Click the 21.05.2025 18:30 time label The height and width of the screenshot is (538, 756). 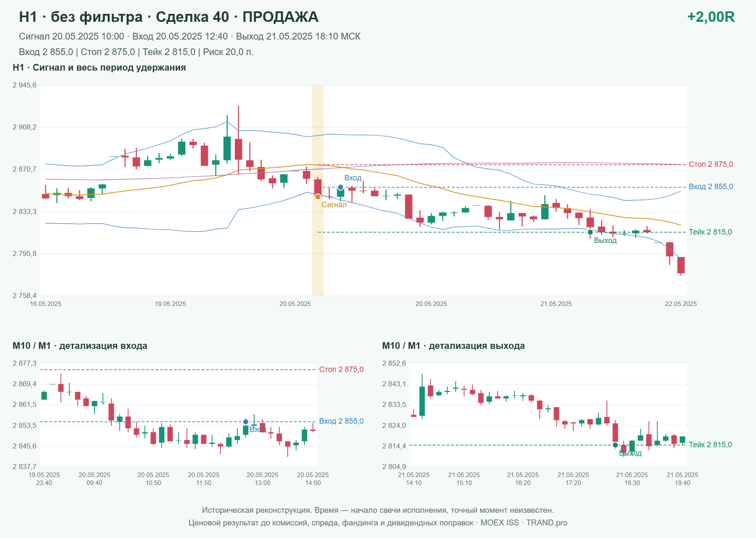point(632,479)
